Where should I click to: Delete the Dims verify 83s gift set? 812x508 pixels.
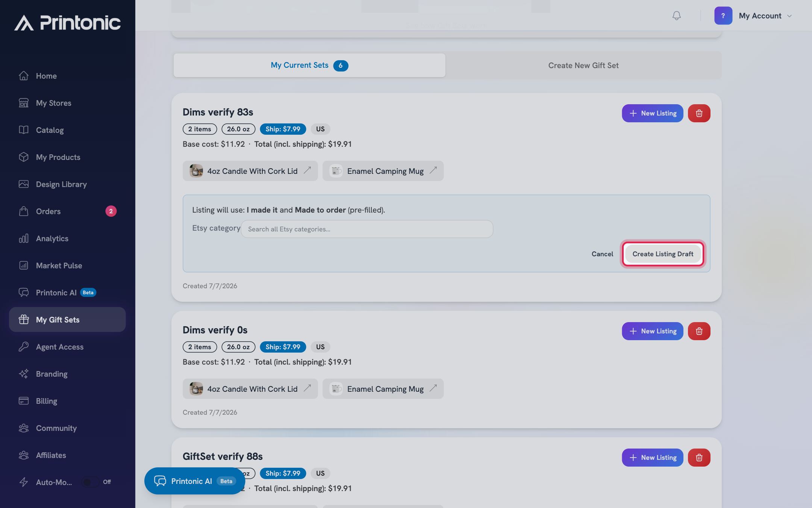699,113
